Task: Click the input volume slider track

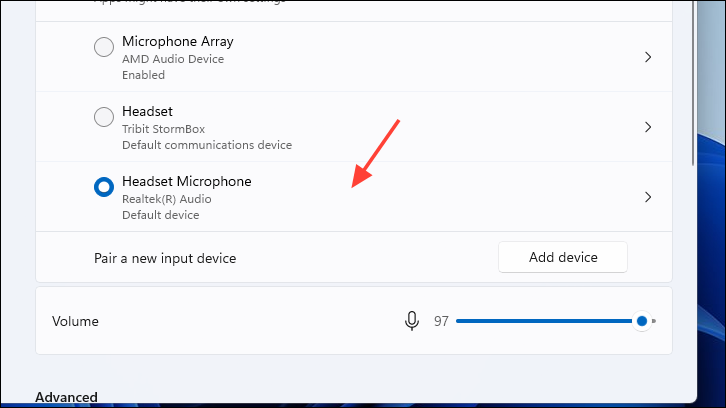Action: tap(540, 321)
